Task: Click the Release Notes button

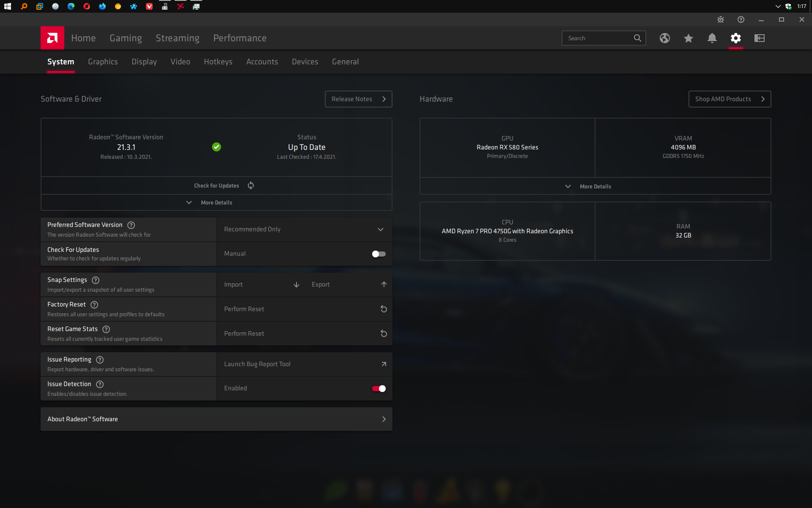Action: click(358, 99)
